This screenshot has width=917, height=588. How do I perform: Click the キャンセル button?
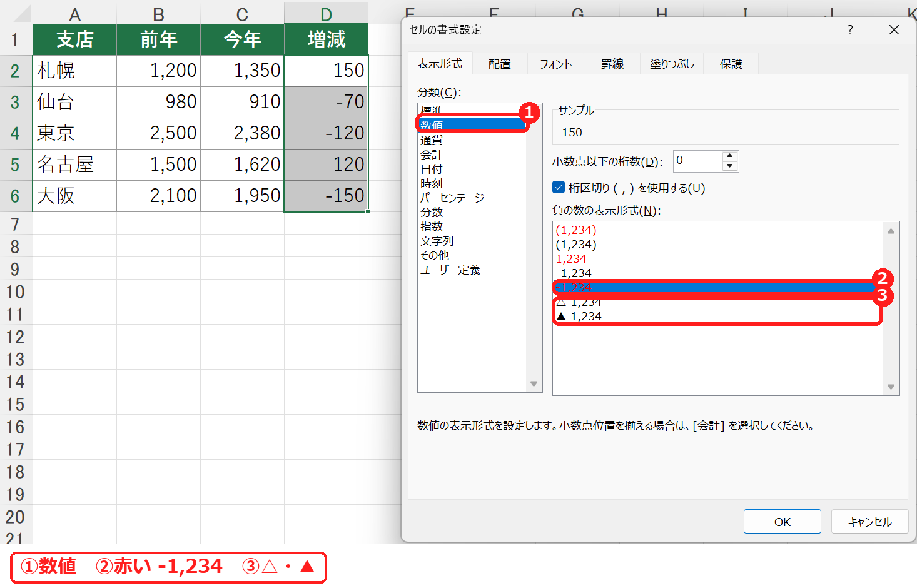click(869, 522)
